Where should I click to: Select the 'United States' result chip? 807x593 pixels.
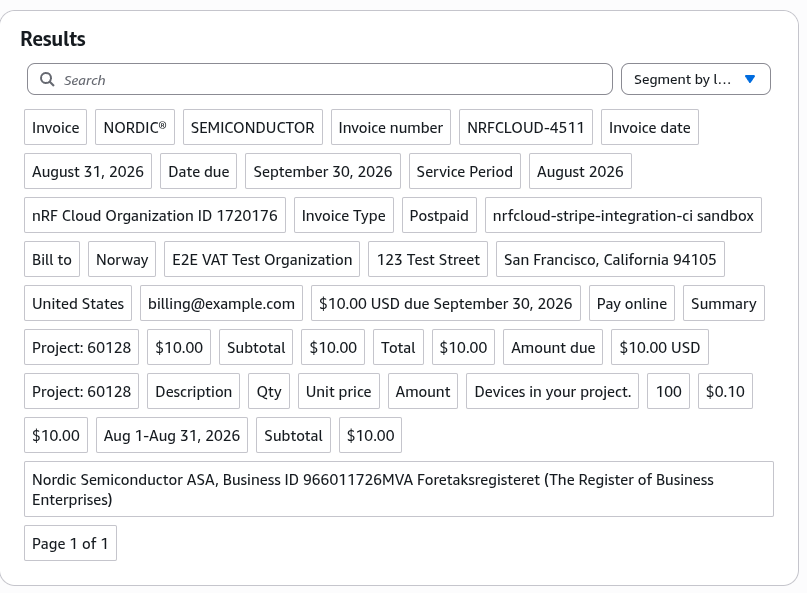[x=78, y=303]
